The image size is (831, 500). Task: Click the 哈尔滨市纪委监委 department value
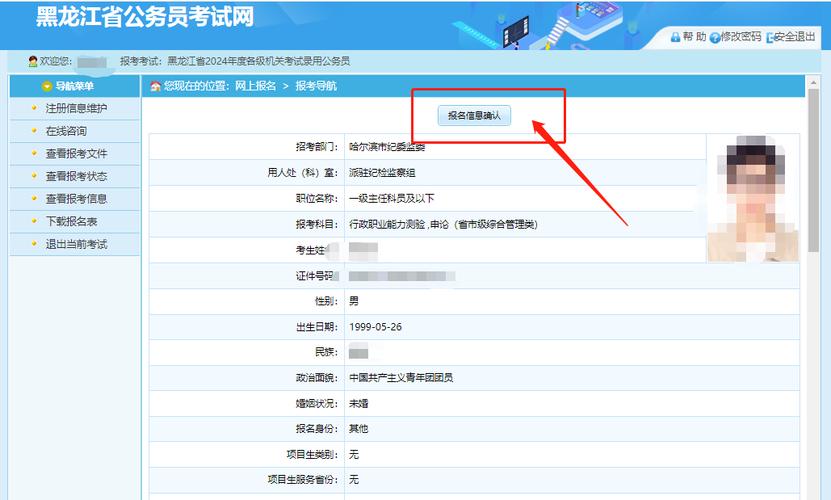[x=387, y=147]
